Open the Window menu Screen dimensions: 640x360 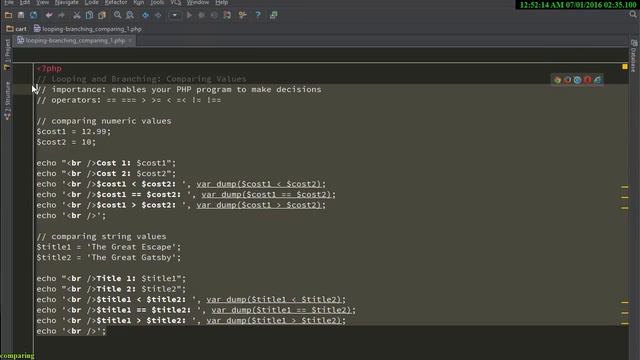coord(198,2)
